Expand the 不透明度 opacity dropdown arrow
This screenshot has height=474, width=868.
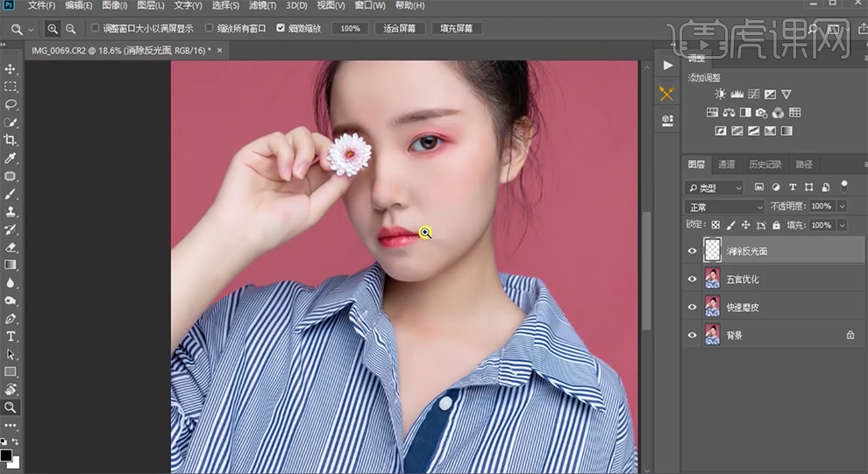pos(842,207)
